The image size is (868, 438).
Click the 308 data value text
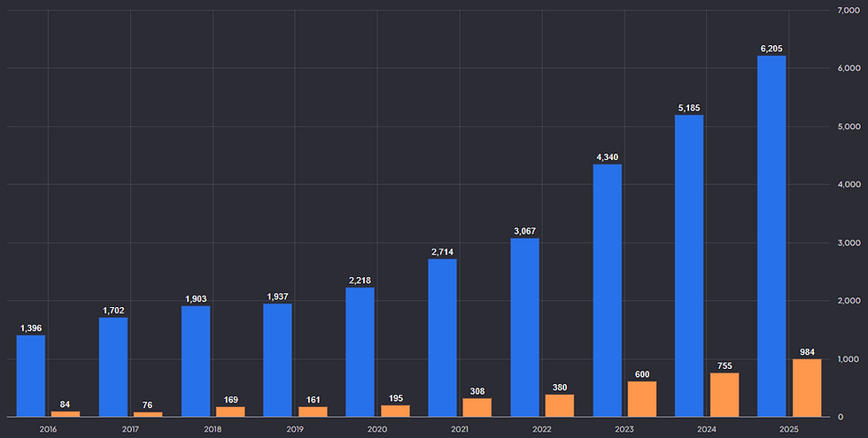click(477, 391)
